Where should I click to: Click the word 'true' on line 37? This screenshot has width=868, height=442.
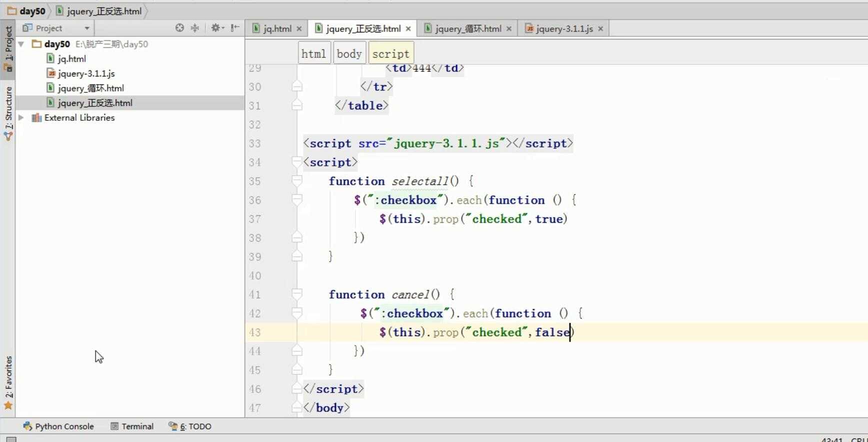pos(549,219)
